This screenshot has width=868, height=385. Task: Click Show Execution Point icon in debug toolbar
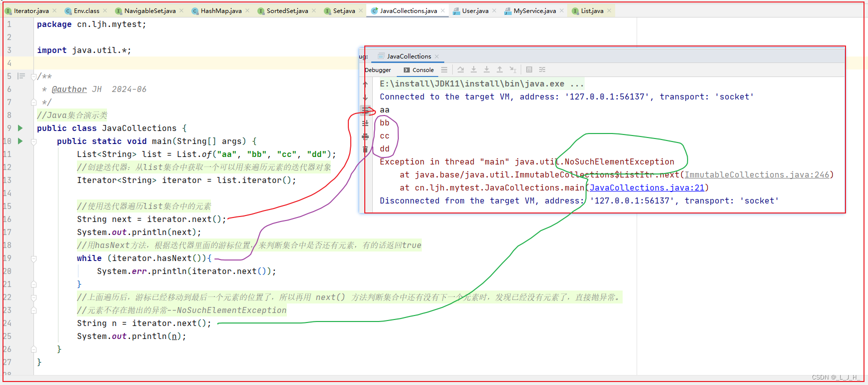click(x=444, y=70)
